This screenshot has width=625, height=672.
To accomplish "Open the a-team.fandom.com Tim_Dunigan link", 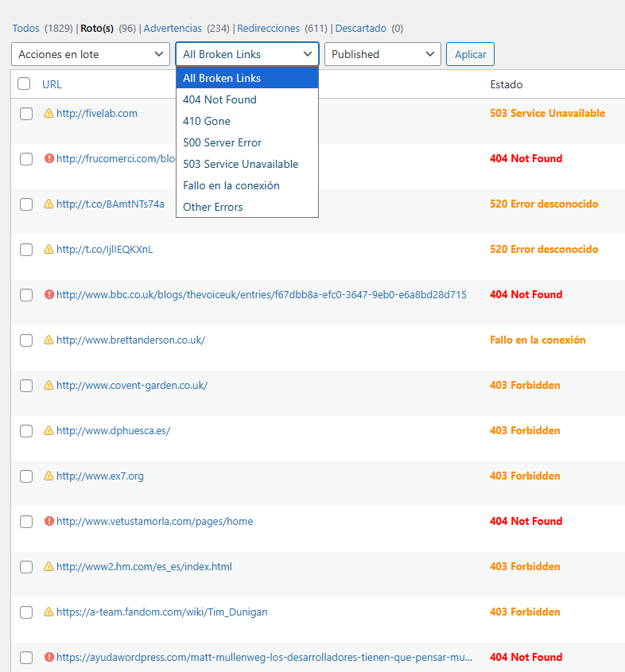I will 162,612.
